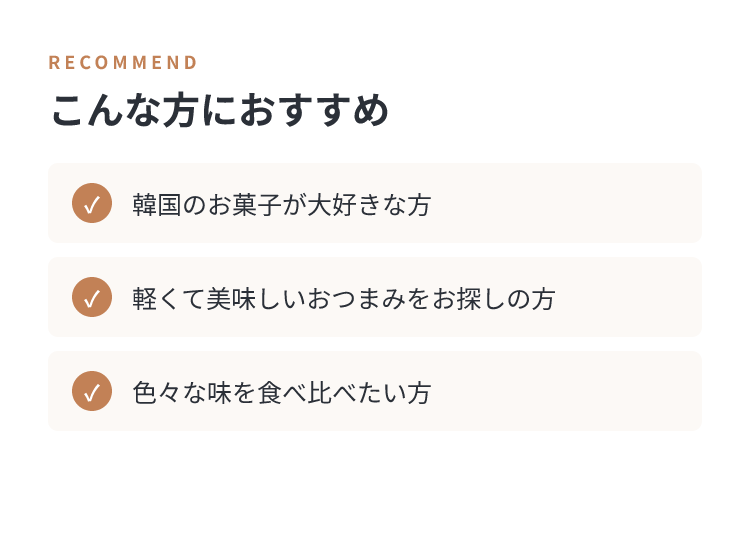Click the RECOMMEND section label

point(123,63)
